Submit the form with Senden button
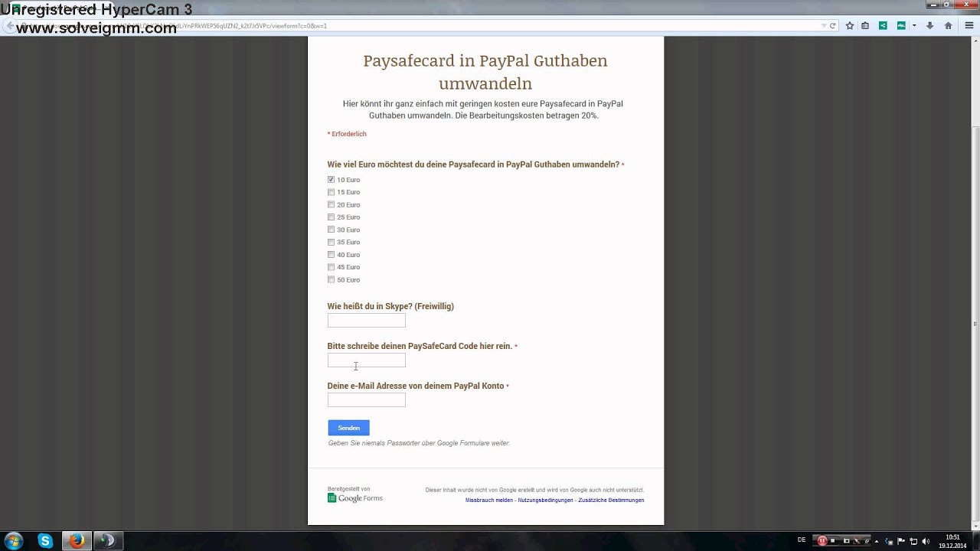980x551 pixels. (x=348, y=428)
